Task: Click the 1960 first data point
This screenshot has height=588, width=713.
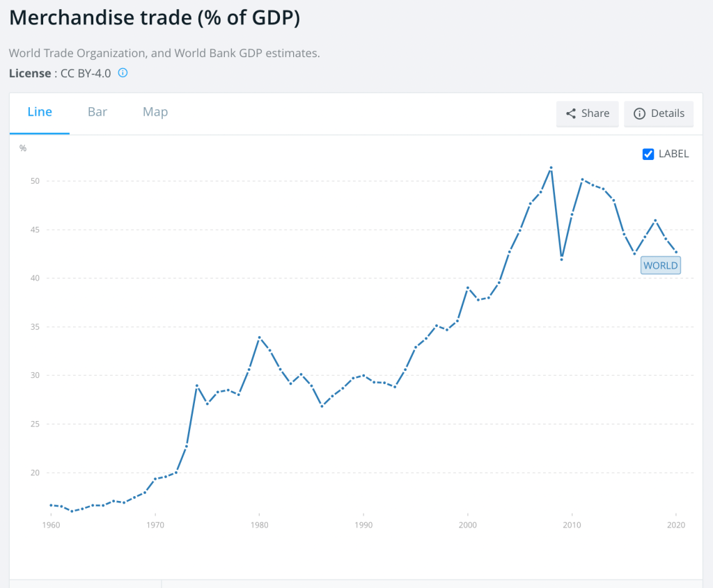Action: coord(51,505)
